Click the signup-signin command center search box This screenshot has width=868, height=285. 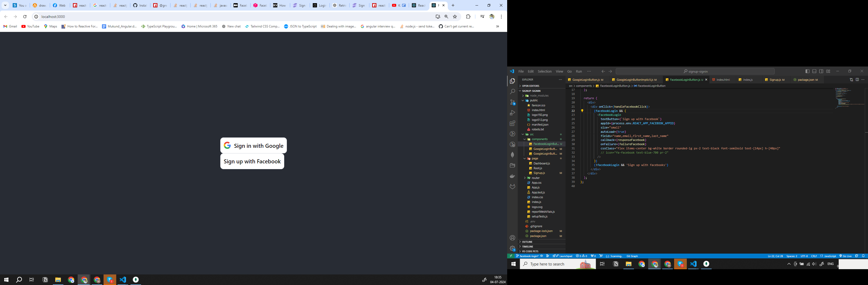(x=695, y=71)
